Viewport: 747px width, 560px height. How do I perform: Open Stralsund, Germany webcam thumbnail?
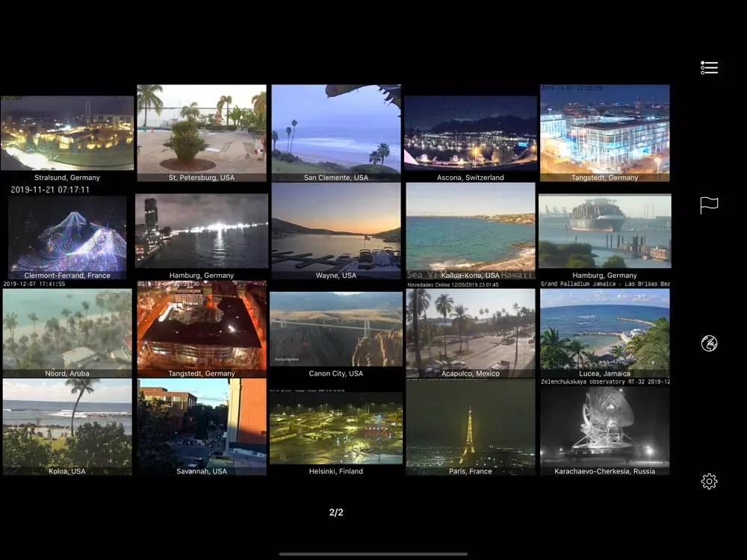pos(67,134)
